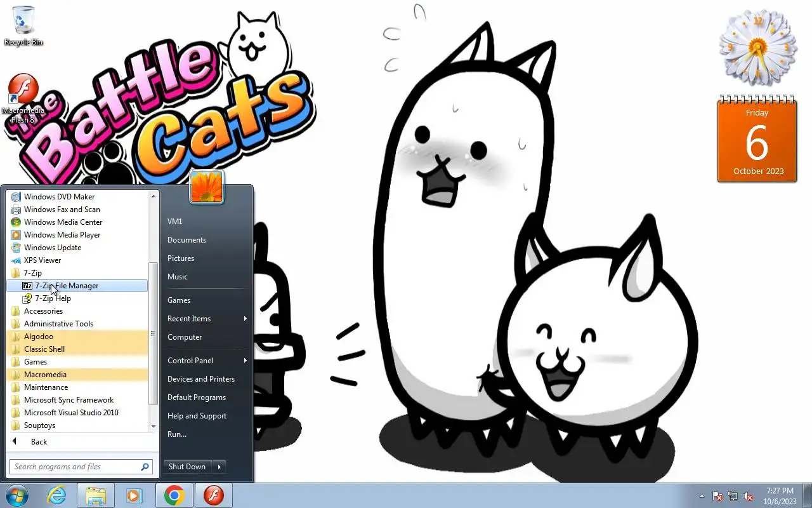
Task: Expand the Maintenance folder
Action: (77, 387)
